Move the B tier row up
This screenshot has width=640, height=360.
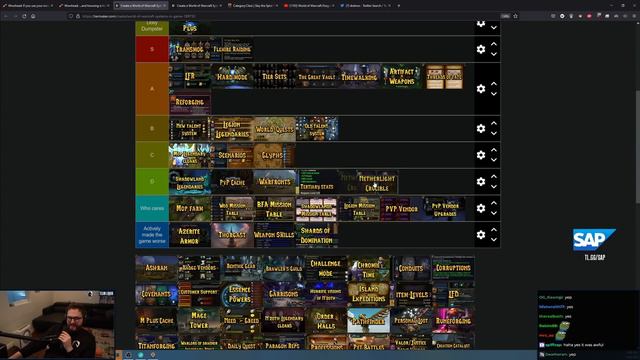(x=494, y=123)
